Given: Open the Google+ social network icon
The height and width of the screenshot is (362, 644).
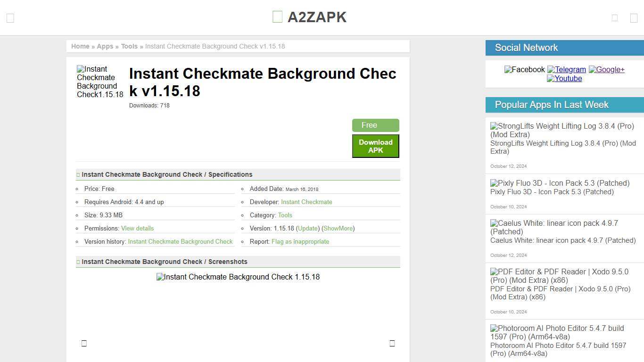Looking at the screenshot, I should (x=606, y=69).
